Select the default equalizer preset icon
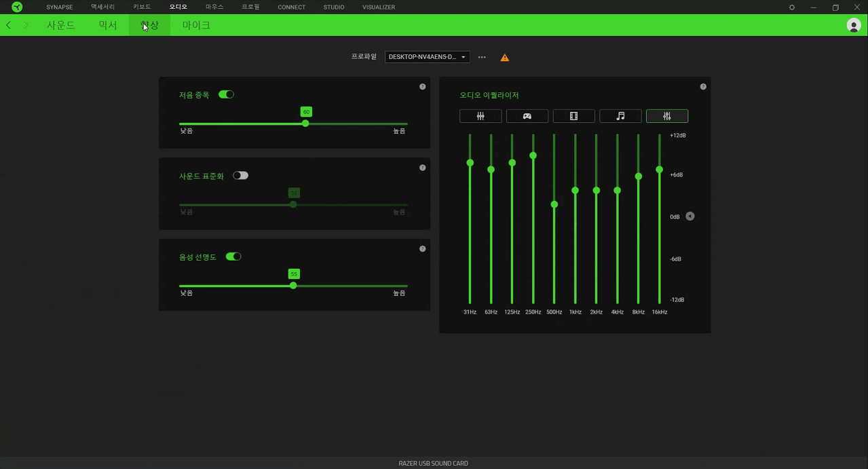868x469 pixels. (480, 116)
